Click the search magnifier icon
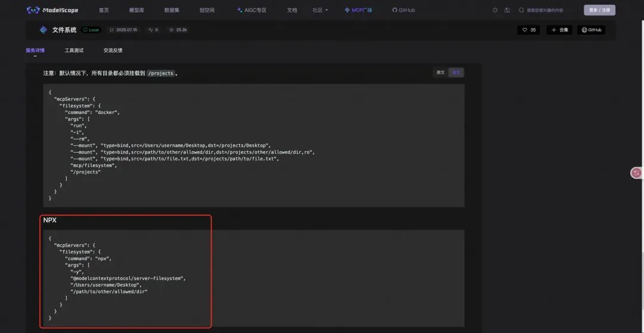 coord(522,10)
